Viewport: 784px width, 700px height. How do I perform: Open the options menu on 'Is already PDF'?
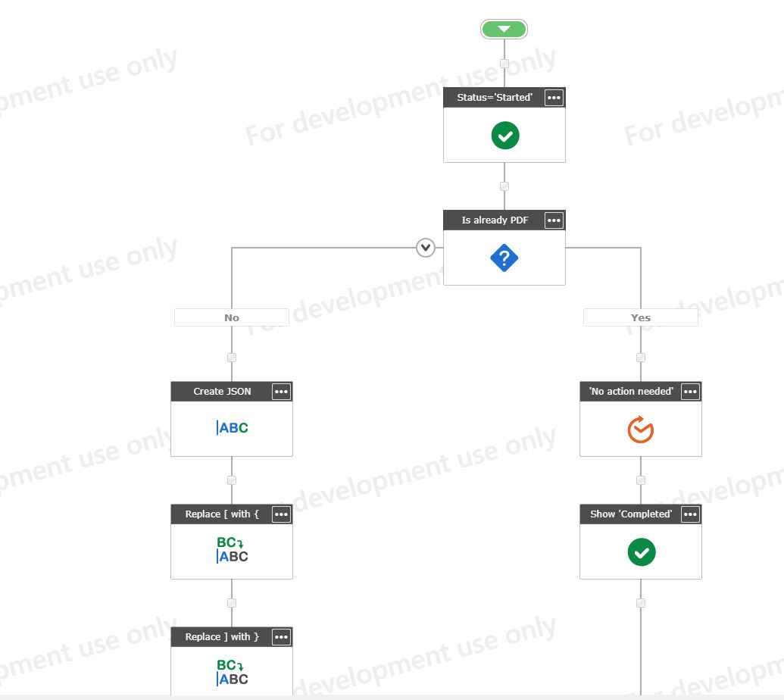pyautogui.click(x=554, y=220)
